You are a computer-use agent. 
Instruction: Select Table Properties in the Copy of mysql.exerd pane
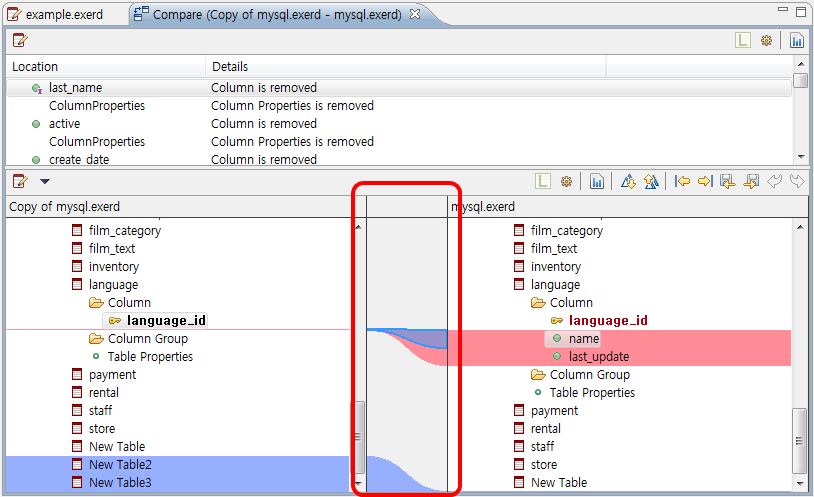tap(150, 357)
